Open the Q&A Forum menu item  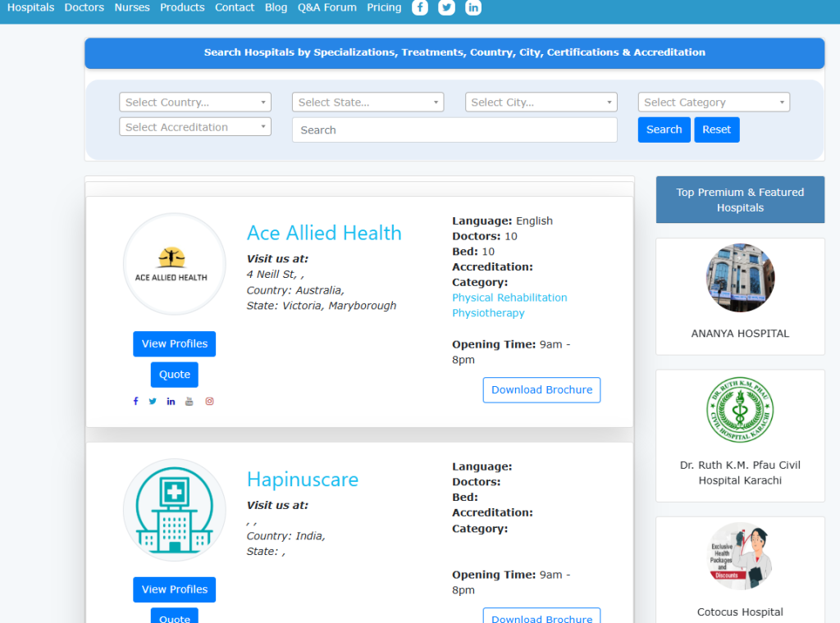(x=326, y=7)
